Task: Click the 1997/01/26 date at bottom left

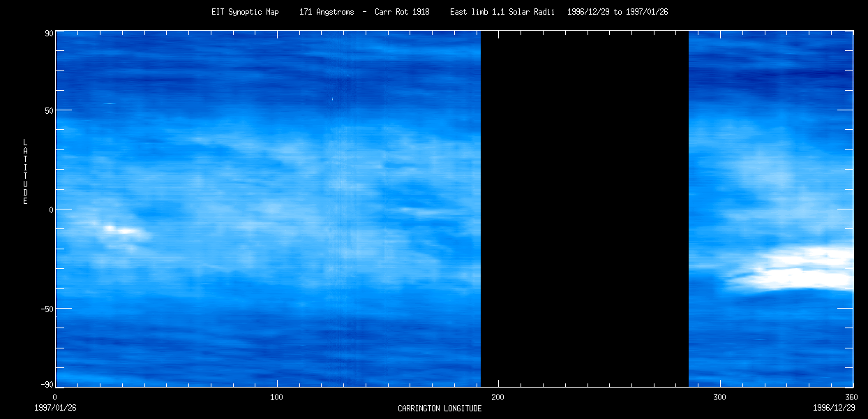Action: click(x=56, y=408)
